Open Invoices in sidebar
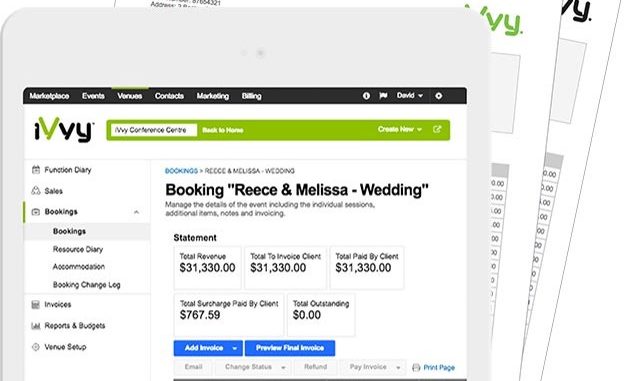This screenshot has height=381, width=629. click(x=58, y=305)
